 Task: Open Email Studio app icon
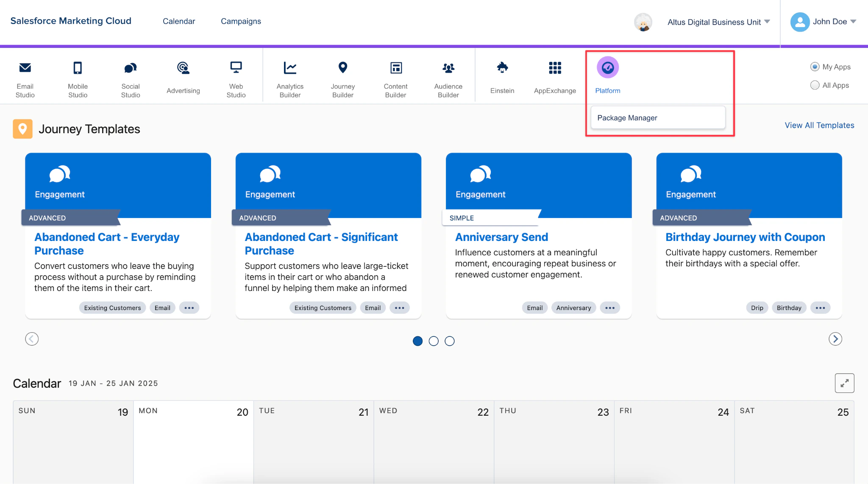coord(25,67)
